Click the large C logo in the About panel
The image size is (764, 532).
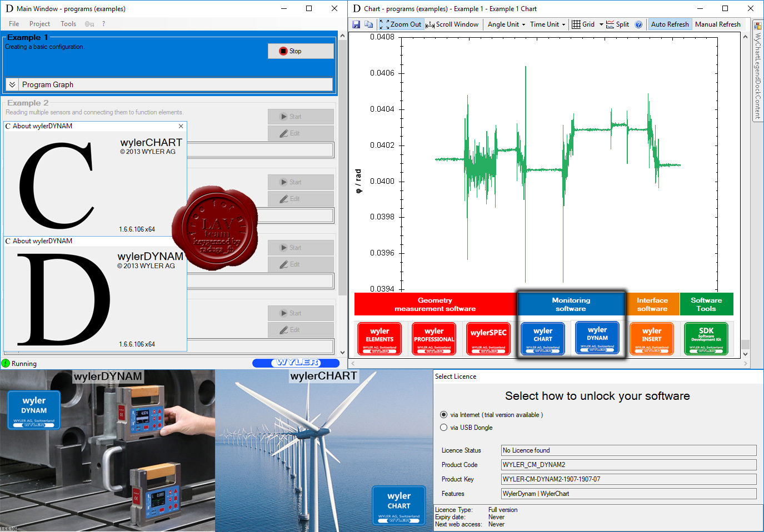pos(57,185)
